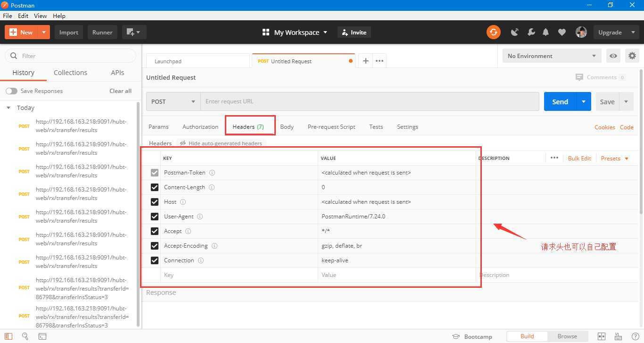This screenshot has height=343, width=644.
Task: Click the Comments icon button
Action: pos(601,77)
